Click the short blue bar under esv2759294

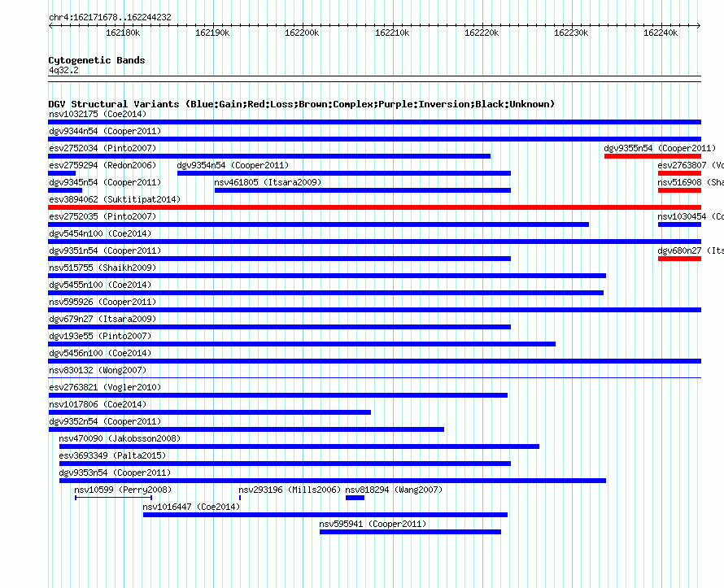coord(62,173)
